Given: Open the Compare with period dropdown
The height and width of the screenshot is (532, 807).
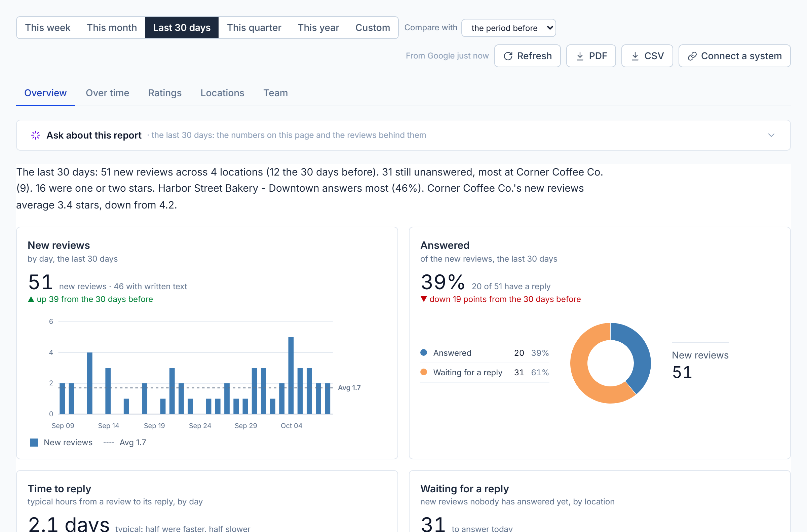Looking at the screenshot, I should point(508,28).
